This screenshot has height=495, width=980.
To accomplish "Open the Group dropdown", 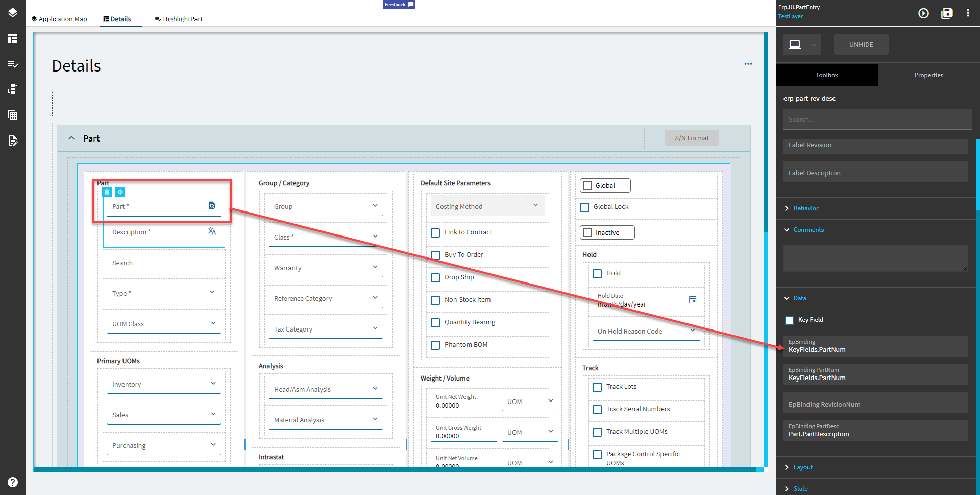I will (x=326, y=206).
